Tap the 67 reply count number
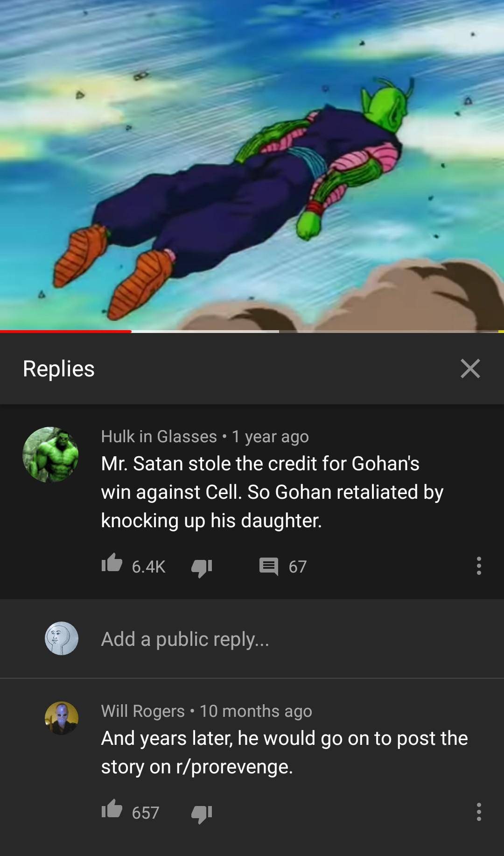Viewport: 504px width, 856px height. (x=297, y=566)
